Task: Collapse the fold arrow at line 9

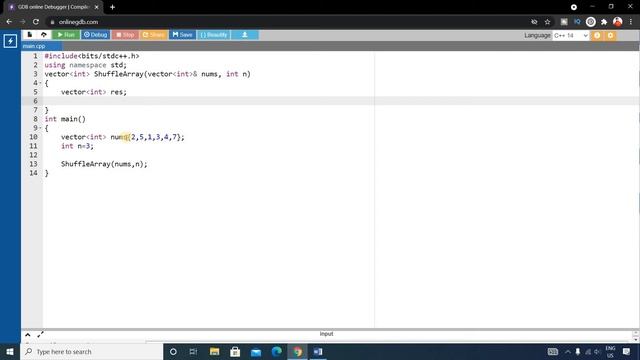Action: click(40, 128)
